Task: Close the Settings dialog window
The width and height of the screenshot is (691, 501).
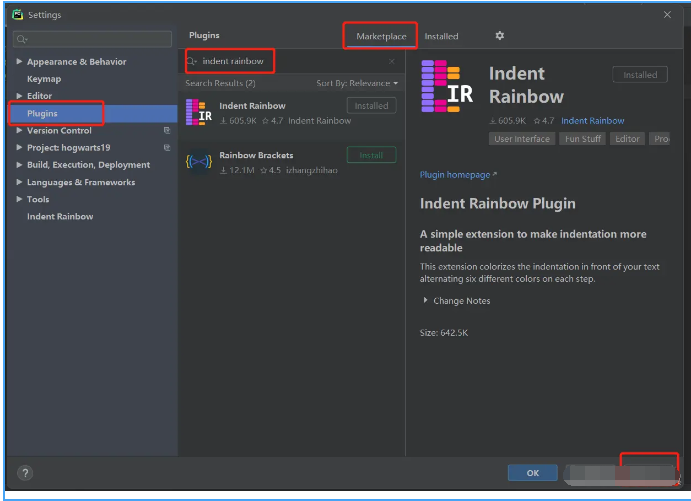Action: click(667, 15)
